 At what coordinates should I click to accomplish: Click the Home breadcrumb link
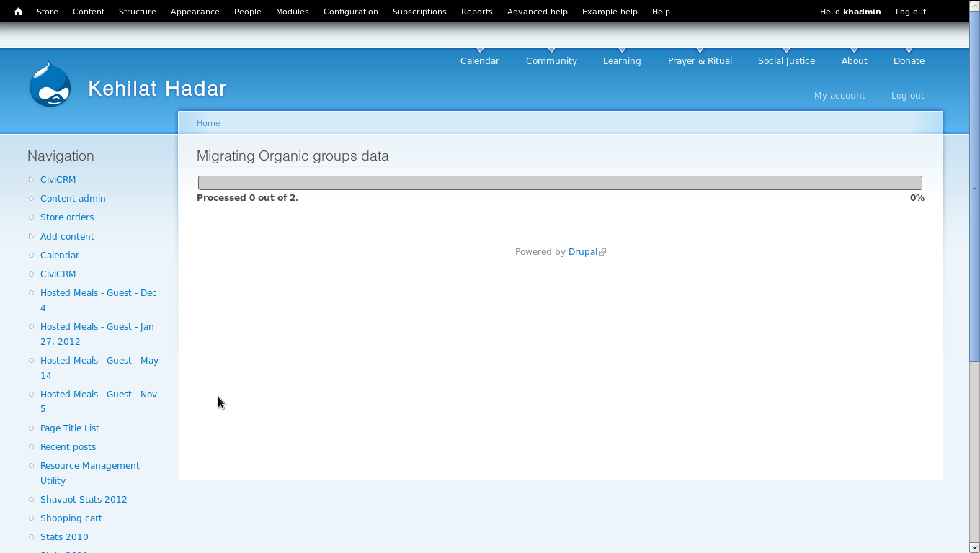[x=208, y=123]
